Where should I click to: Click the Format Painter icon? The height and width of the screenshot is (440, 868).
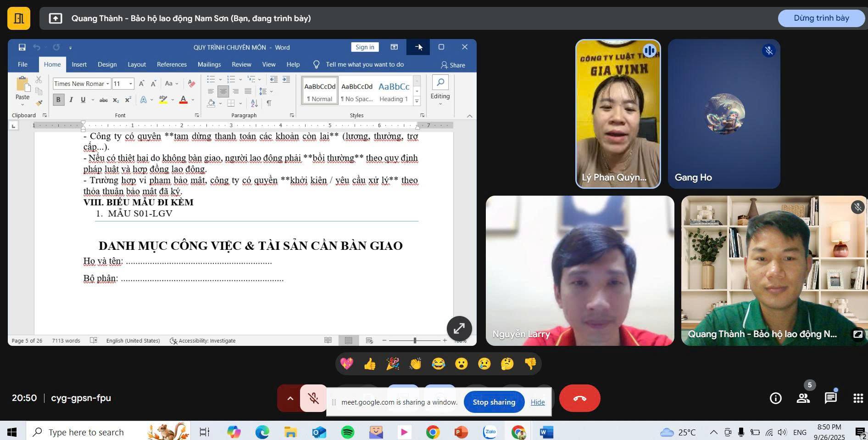(39, 103)
